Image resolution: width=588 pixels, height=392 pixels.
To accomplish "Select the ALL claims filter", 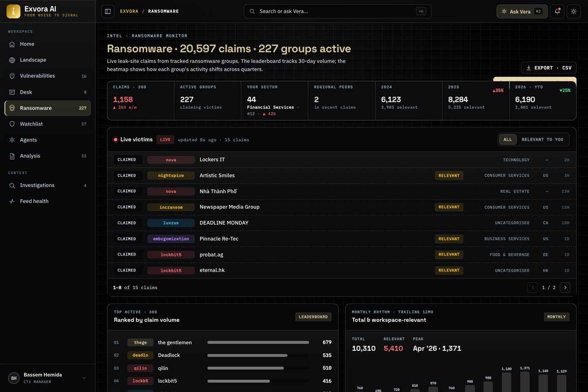I will pos(508,140).
